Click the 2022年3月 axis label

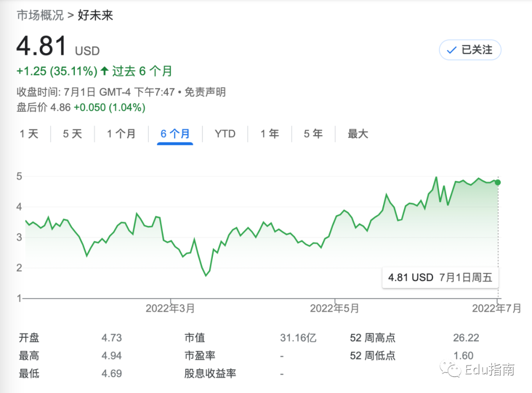tap(170, 308)
